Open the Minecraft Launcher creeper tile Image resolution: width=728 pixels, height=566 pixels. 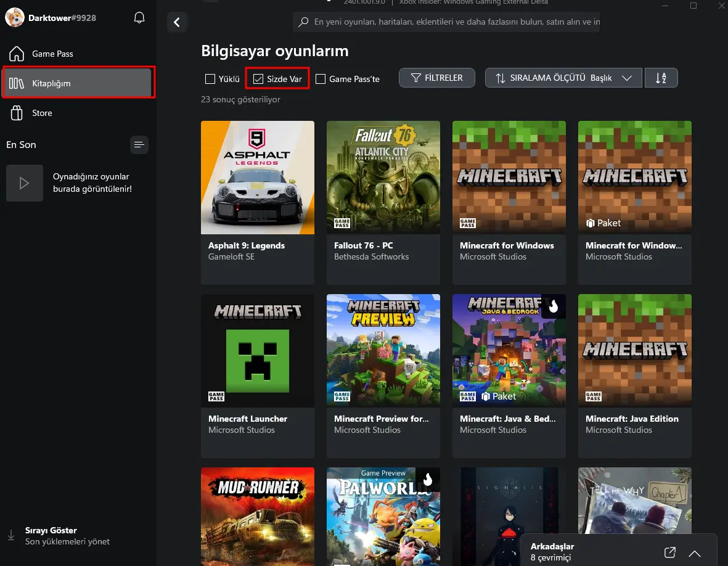(x=258, y=375)
